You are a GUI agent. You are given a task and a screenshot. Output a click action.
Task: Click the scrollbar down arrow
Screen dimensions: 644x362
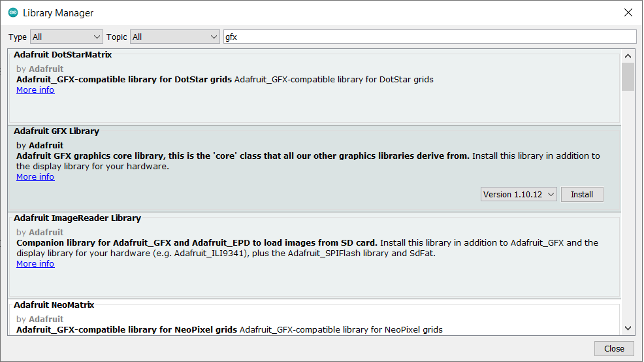628,328
